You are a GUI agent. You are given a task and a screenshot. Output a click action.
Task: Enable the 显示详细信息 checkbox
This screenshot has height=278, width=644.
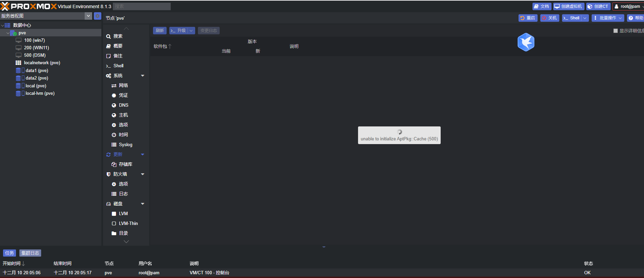(615, 31)
